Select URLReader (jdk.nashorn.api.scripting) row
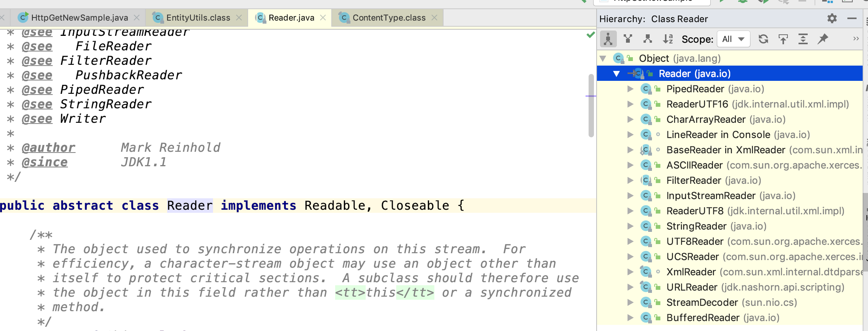Image resolution: width=868 pixels, height=331 pixels. pos(730,287)
